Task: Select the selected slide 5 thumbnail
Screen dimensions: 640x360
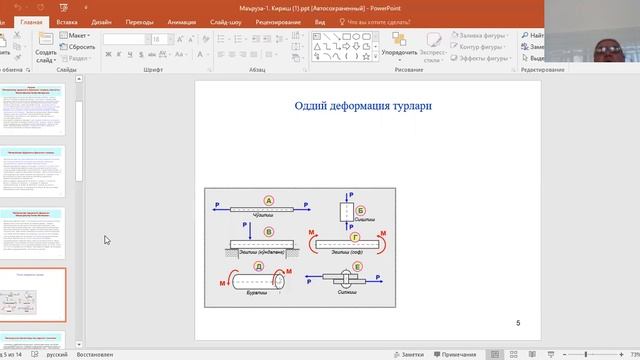Action: click(33, 295)
